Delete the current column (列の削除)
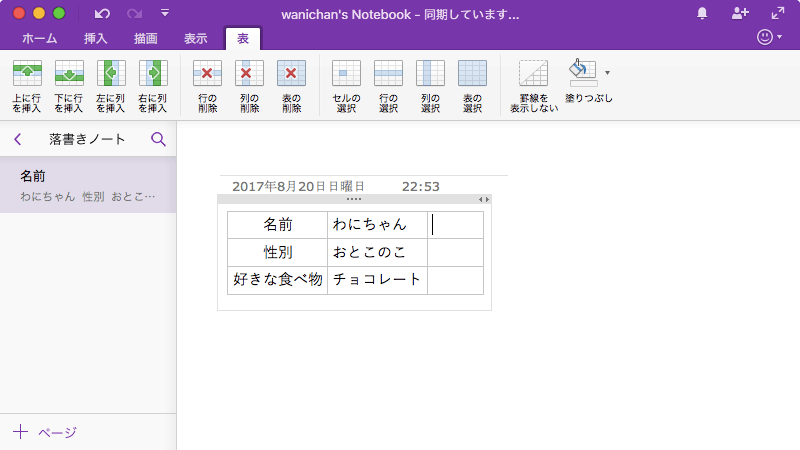 click(249, 86)
